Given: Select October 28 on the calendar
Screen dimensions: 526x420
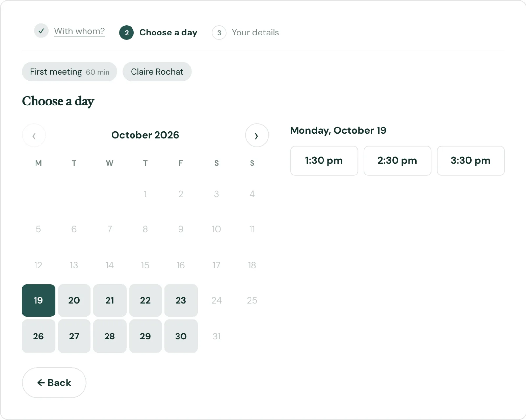Looking at the screenshot, I should 110,336.
